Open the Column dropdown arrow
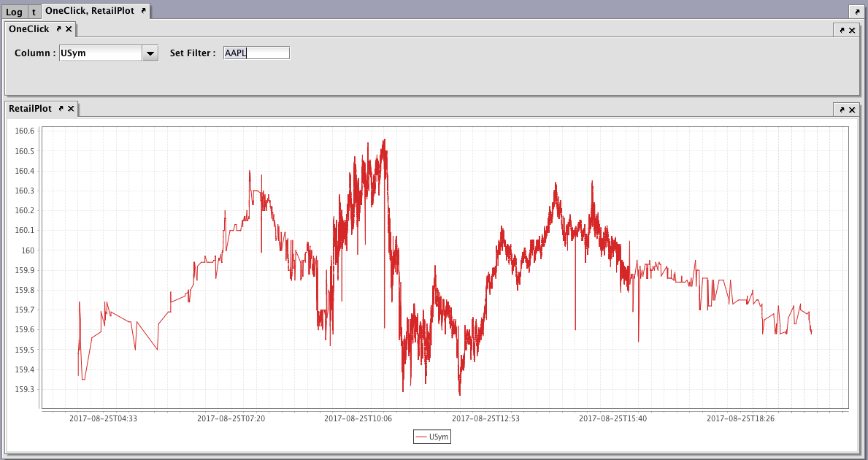The height and width of the screenshot is (460, 868). (x=150, y=53)
